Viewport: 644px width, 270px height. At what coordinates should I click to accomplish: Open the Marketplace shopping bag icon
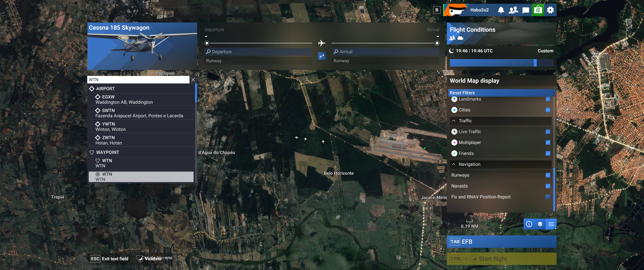pos(538,10)
